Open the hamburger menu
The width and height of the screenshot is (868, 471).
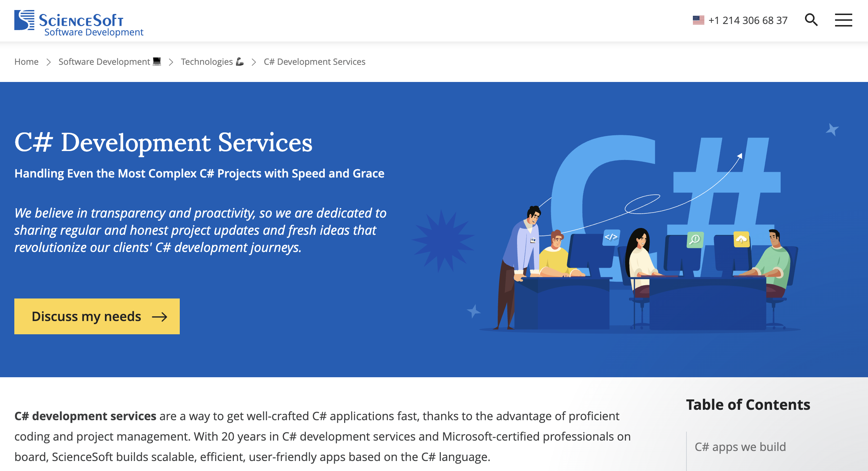(843, 20)
